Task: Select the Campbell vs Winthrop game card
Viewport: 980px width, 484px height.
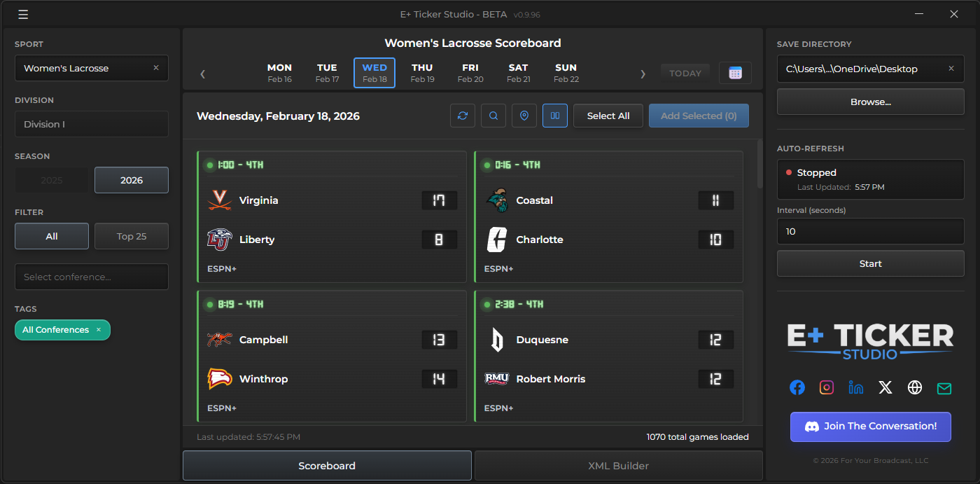Action: click(332, 356)
